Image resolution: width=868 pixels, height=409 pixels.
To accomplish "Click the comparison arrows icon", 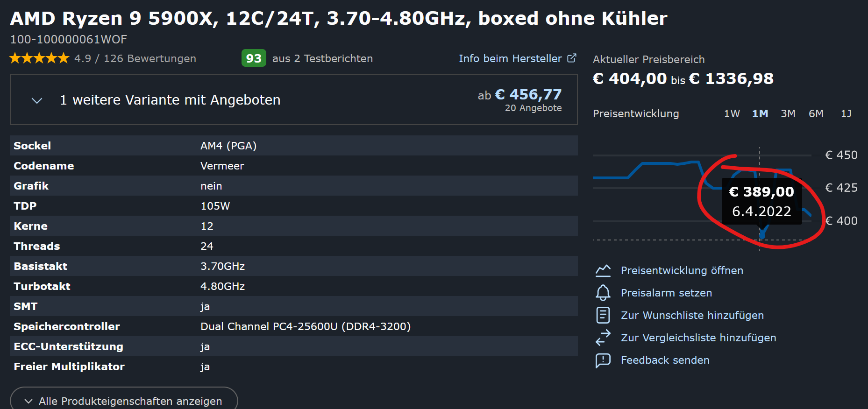I will click(x=603, y=338).
